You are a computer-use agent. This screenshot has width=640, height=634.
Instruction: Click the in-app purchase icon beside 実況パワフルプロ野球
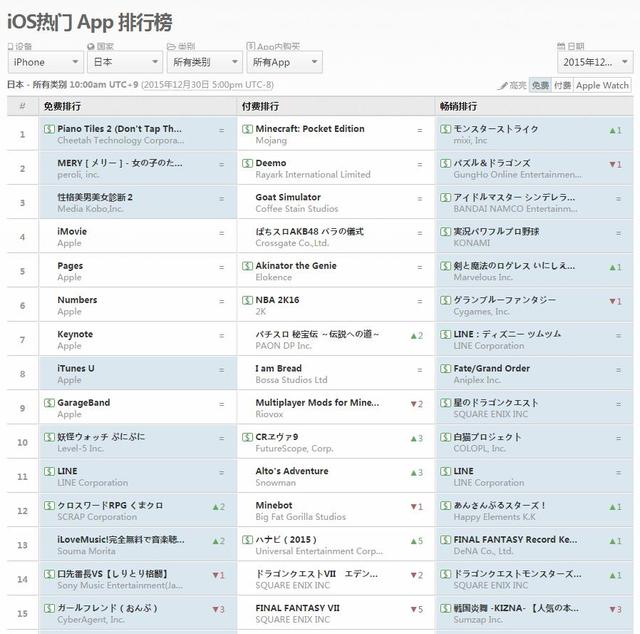click(x=445, y=231)
